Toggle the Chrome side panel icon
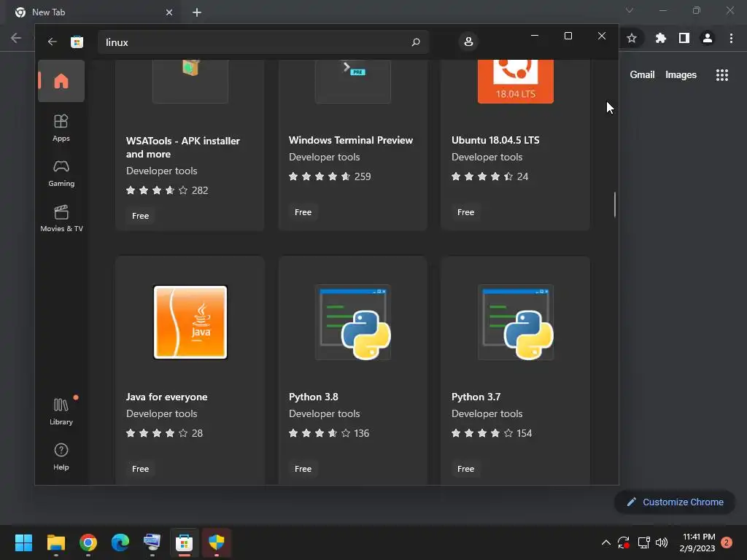The image size is (747, 560). [x=684, y=38]
